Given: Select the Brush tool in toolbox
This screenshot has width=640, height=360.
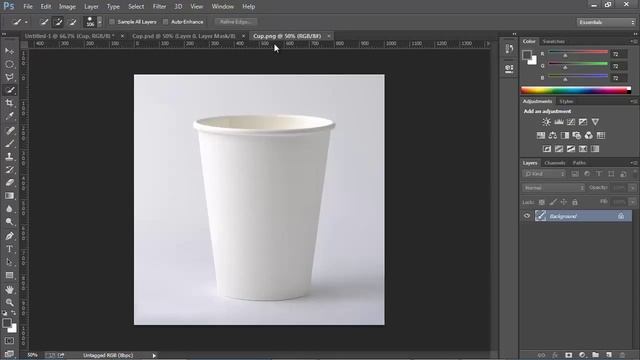Looking at the screenshot, I should [x=9, y=144].
